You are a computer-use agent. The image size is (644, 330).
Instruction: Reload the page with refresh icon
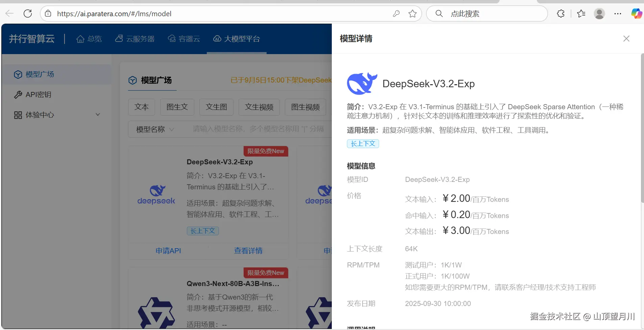pyautogui.click(x=28, y=14)
